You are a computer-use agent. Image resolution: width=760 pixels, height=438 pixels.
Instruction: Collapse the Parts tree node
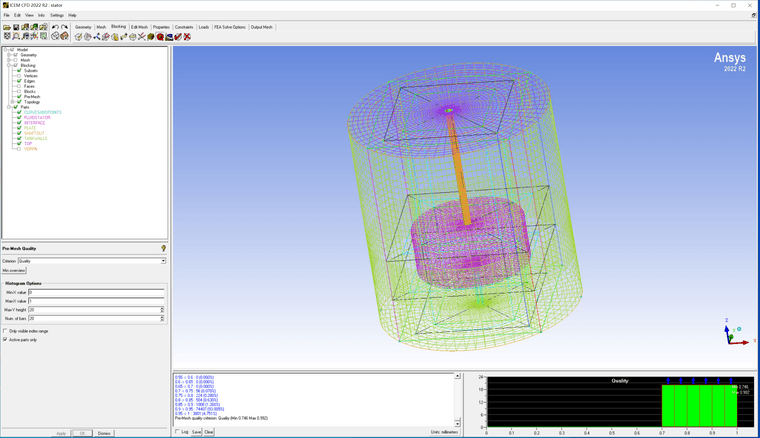pos(9,107)
